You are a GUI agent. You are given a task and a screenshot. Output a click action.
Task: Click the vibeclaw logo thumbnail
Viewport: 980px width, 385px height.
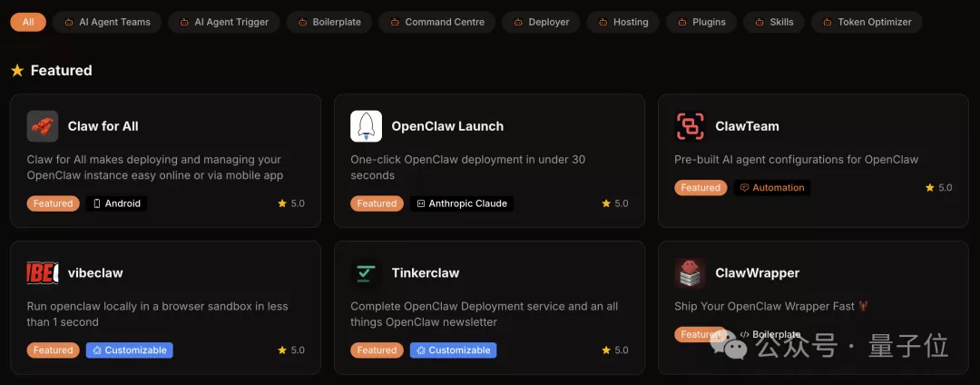(43, 273)
